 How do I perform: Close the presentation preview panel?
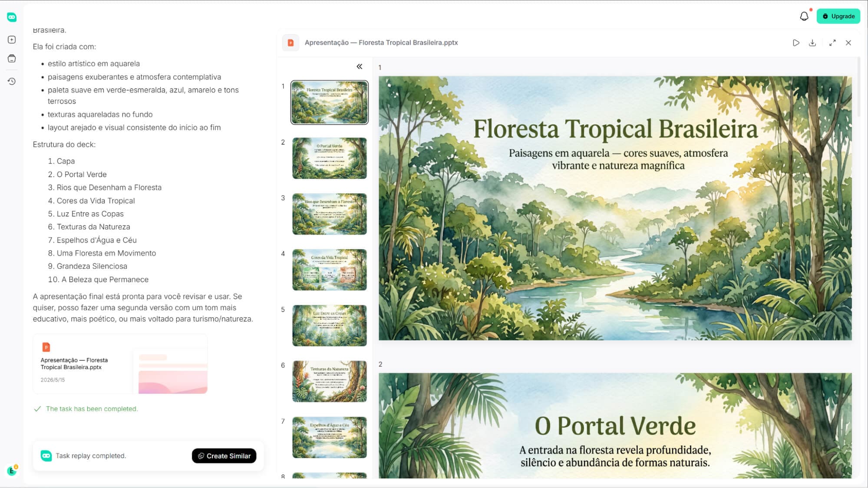tap(848, 43)
